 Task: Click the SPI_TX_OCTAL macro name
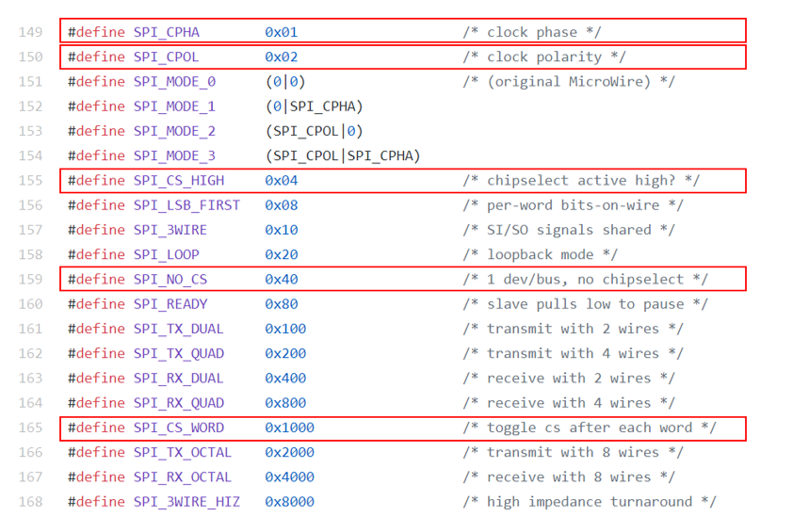pyautogui.click(x=183, y=453)
